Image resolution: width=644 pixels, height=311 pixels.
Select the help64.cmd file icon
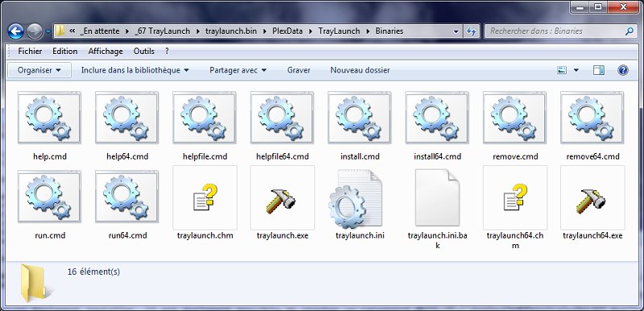(127, 118)
